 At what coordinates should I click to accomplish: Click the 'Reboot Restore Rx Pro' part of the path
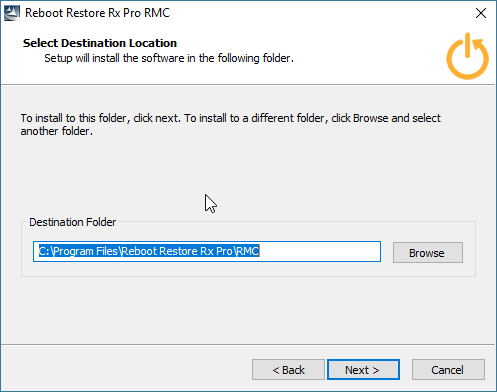click(x=177, y=251)
